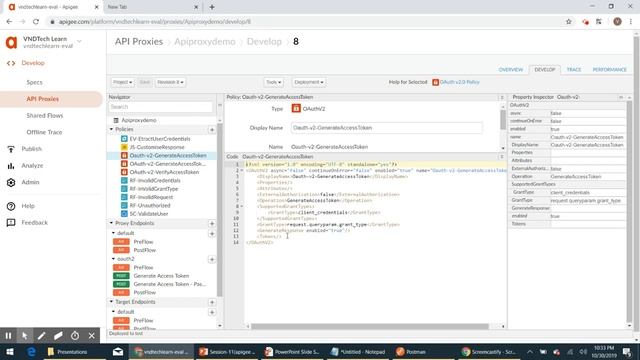
Task: Open Offline Trace in sidebar
Action: point(44,132)
